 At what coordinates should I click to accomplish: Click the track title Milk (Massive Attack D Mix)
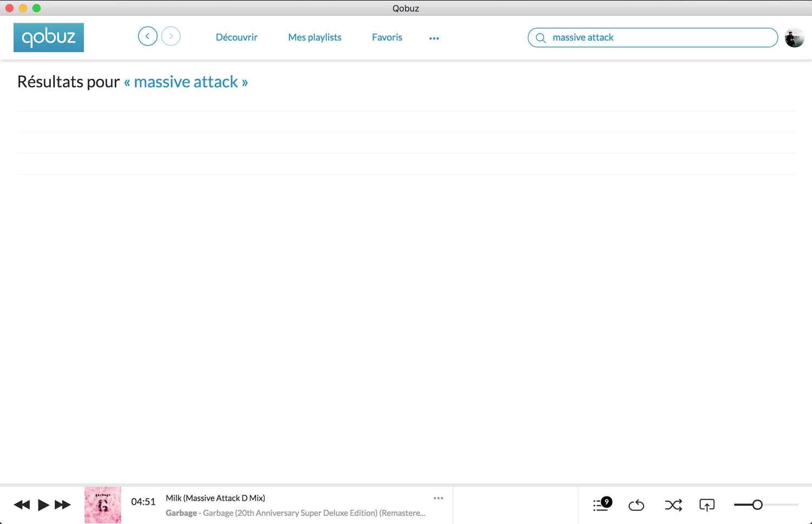pos(215,498)
